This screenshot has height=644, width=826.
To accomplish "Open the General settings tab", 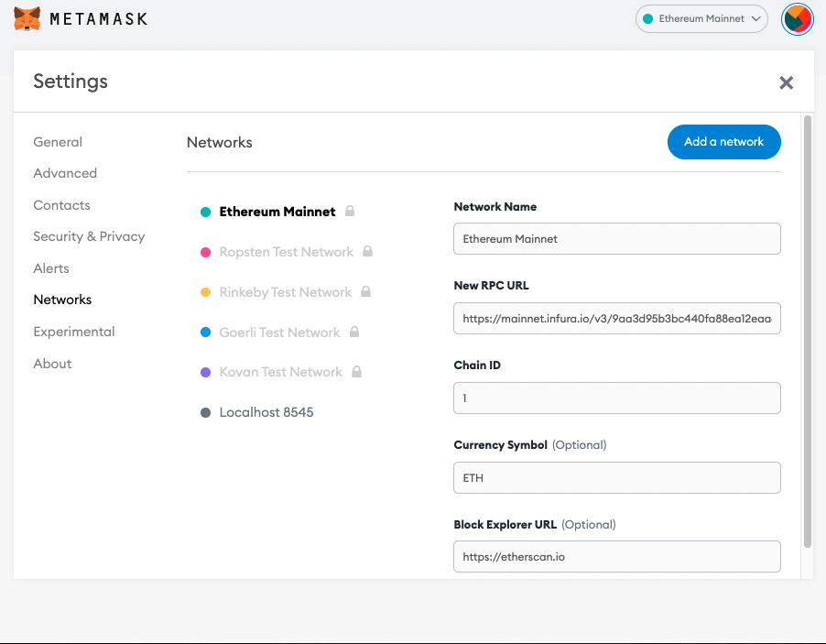I will [58, 142].
